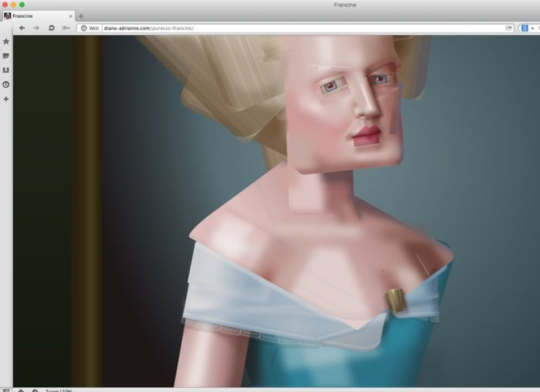Click the Back navigation arrow
Image resolution: width=540 pixels, height=392 pixels.
[22, 27]
